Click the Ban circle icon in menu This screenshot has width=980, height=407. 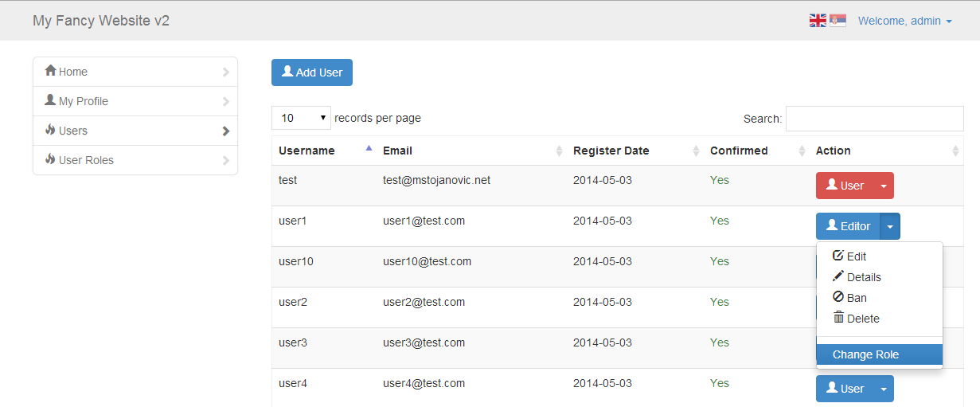tap(838, 297)
